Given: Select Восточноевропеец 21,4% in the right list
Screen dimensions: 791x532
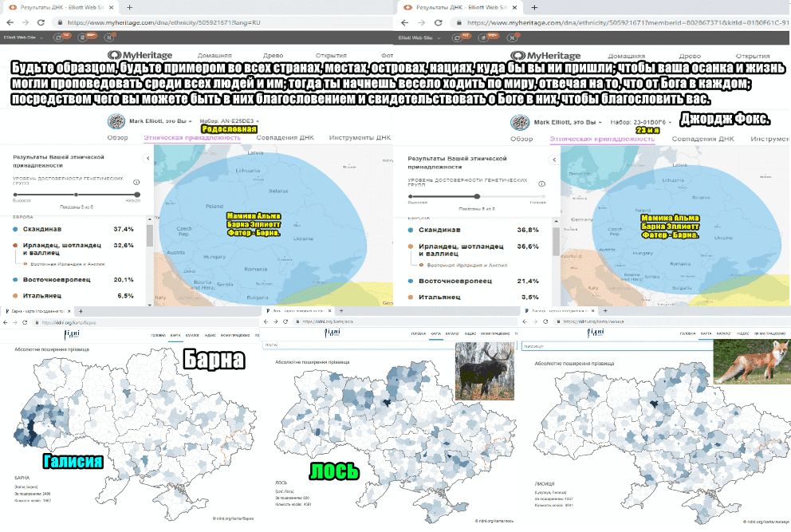Looking at the screenshot, I should (473, 281).
